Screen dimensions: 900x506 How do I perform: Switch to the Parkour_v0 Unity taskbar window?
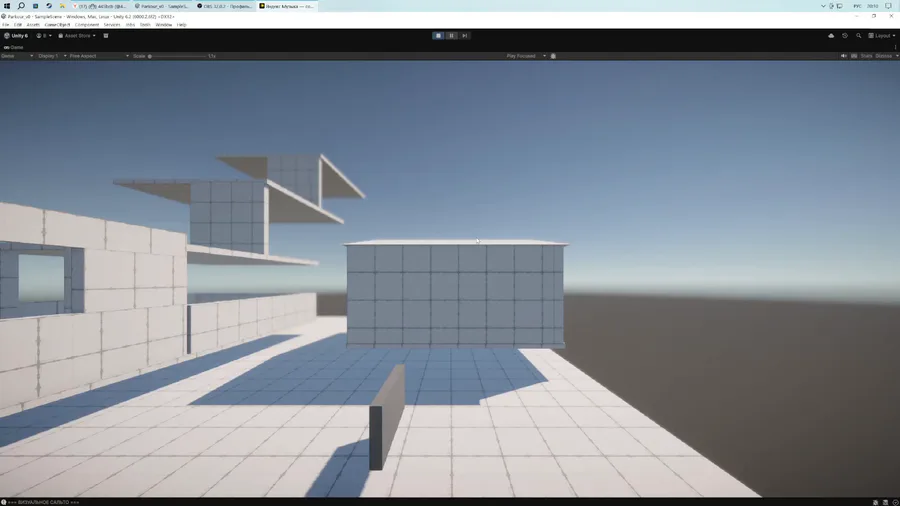pos(161,6)
